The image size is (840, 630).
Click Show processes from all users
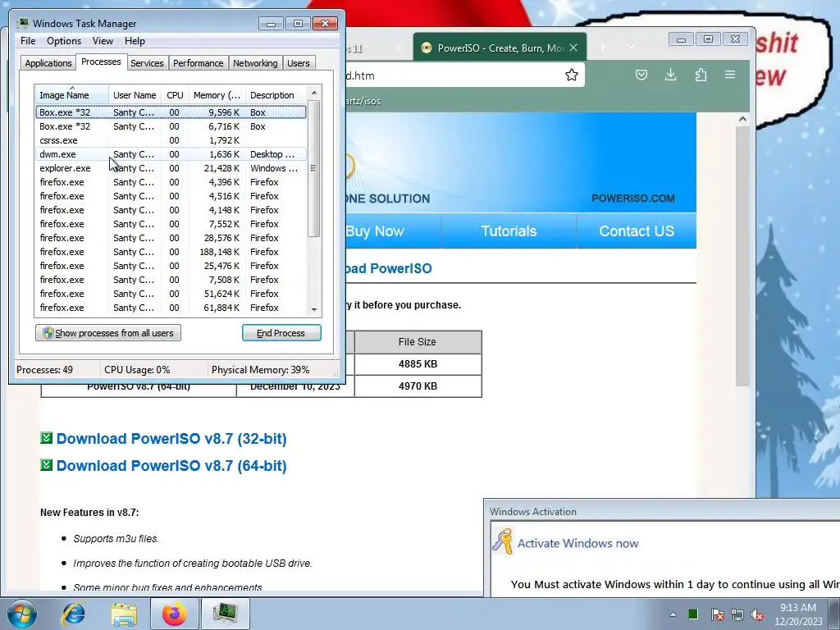108,333
